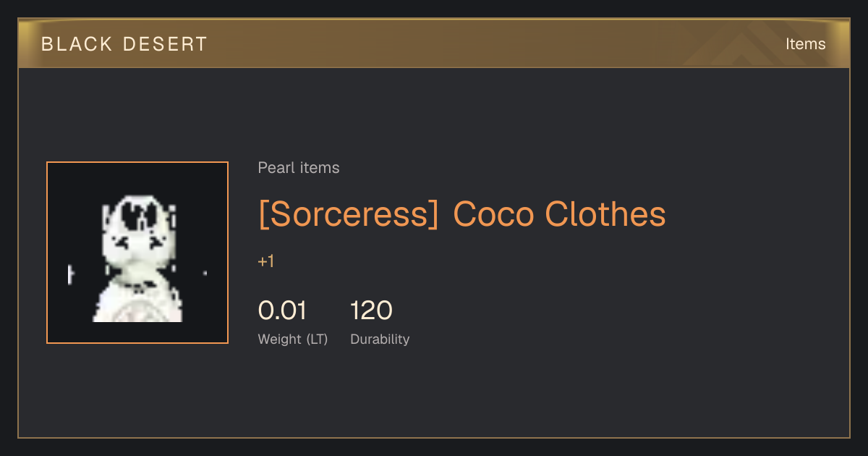The height and width of the screenshot is (456, 868).
Task: Click the word Sorceress in brackets
Action: [349, 214]
